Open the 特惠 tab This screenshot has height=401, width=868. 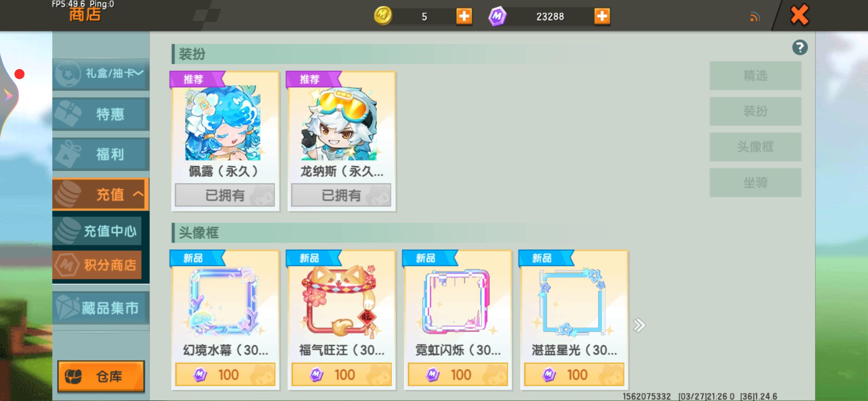point(101,114)
